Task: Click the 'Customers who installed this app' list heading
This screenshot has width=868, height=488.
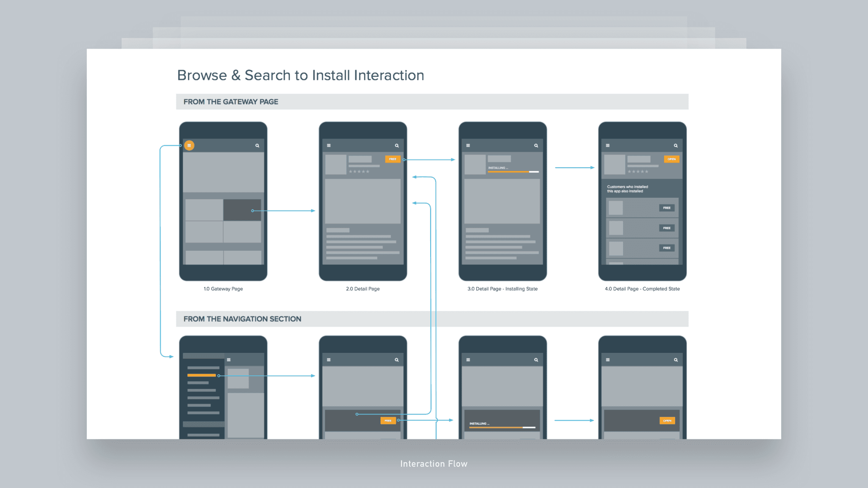Action: tap(627, 189)
